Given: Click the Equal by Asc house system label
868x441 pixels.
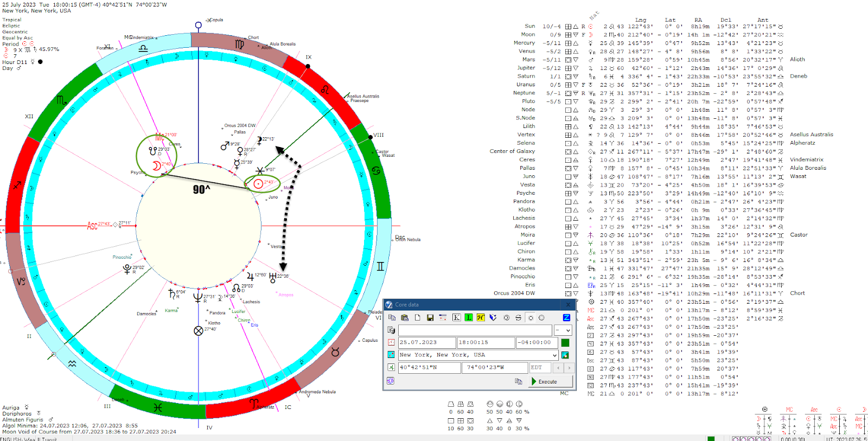Looking at the screenshot, I should (17, 37).
